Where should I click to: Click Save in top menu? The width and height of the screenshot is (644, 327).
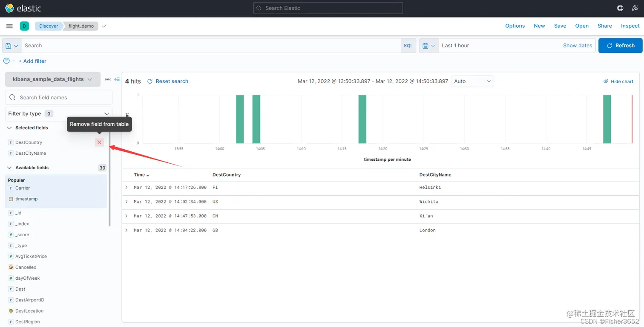[x=560, y=26]
